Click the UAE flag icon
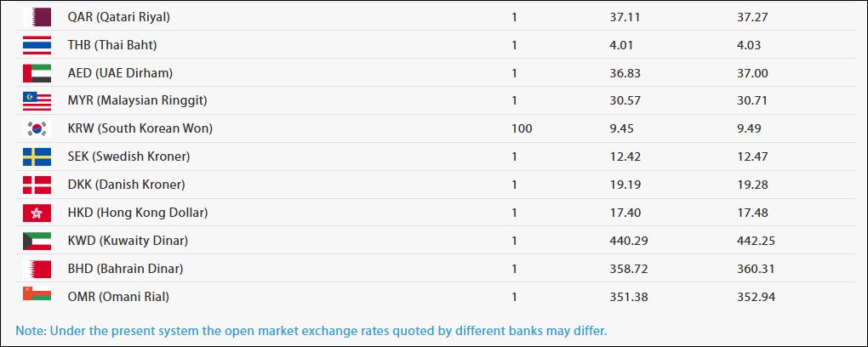 pyautogui.click(x=37, y=73)
